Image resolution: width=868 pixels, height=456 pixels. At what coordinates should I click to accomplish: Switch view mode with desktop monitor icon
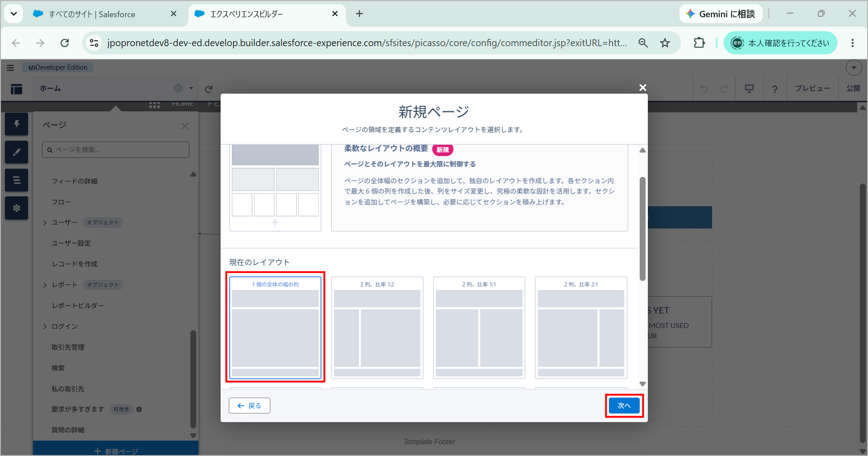[x=749, y=89]
